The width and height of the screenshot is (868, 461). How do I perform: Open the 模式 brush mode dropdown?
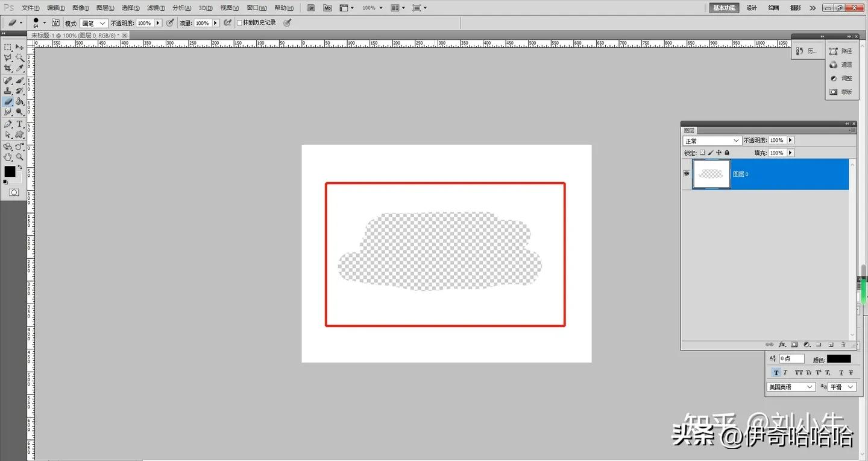point(93,22)
